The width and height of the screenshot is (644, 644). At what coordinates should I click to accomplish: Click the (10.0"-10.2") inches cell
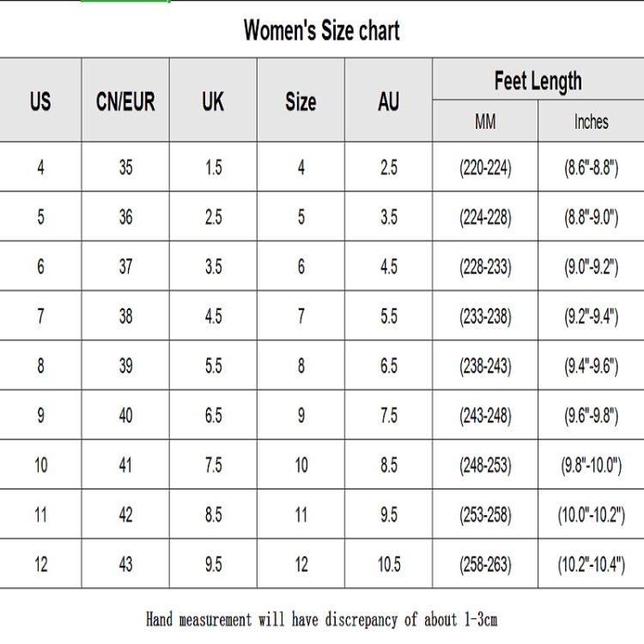(591, 515)
